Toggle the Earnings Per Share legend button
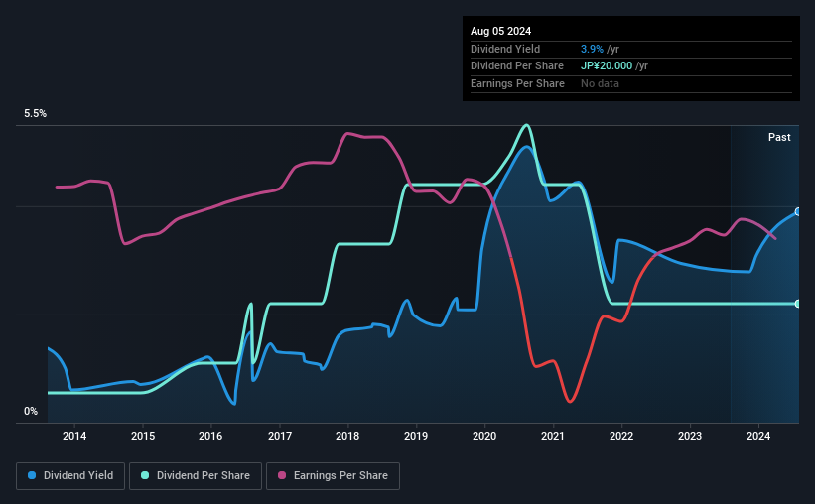Viewport: 815px width, 504px height. (333, 476)
